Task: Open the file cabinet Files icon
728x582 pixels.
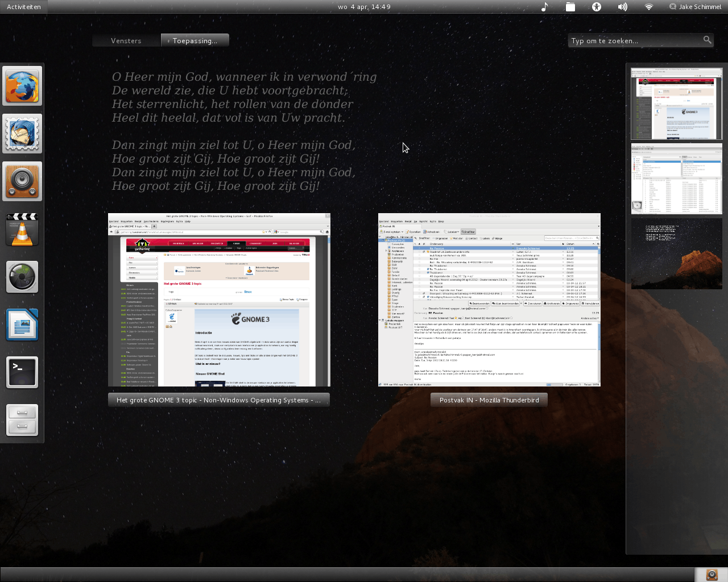Action: coord(22,420)
